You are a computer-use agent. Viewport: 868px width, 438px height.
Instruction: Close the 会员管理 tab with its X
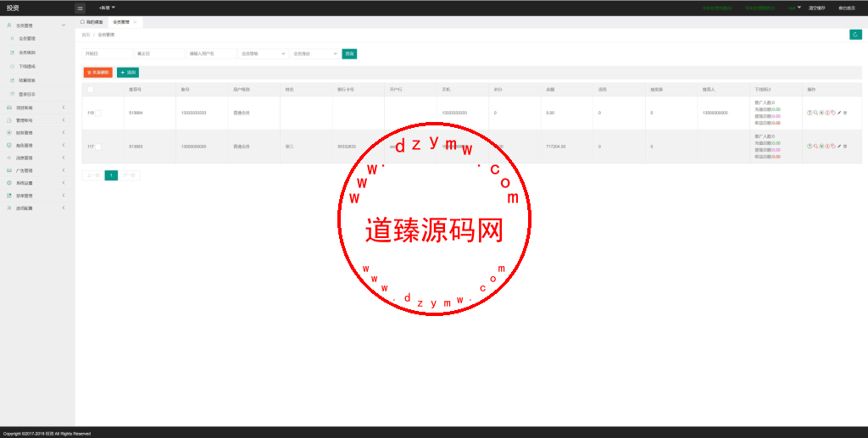135,22
